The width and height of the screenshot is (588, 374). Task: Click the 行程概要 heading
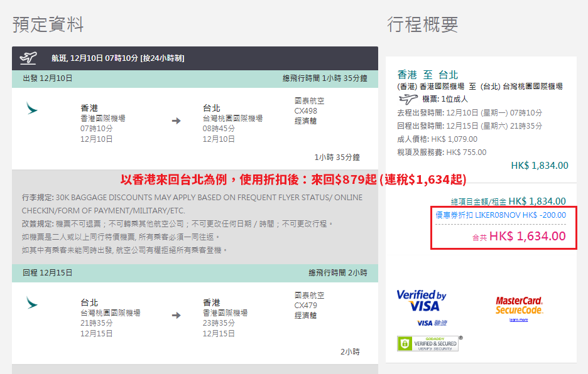coord(423,24)
